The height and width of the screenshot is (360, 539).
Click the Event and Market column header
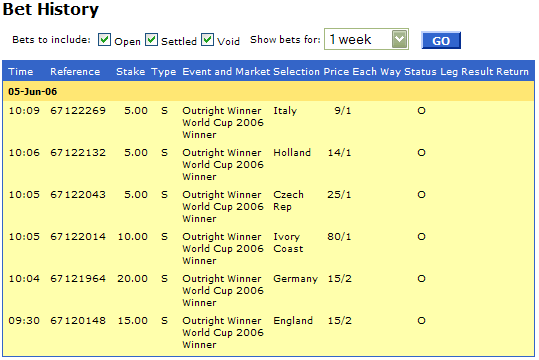pyautogui.click(x=226, y=72)
